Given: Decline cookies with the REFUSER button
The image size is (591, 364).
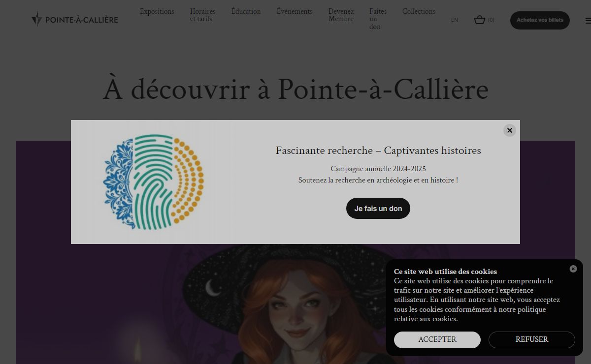Looking at the screenshot, I should [532, 340].
